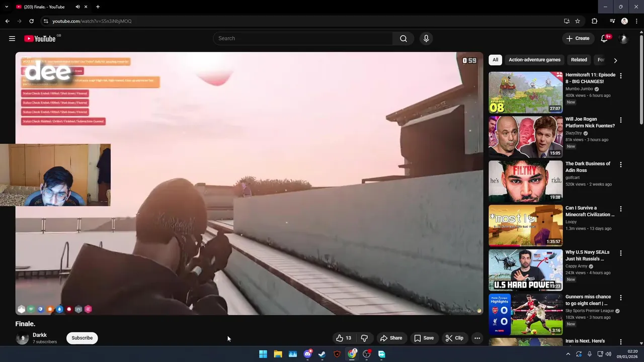Open browser extensions puzzle icon
Image resolution: width=644 pixels, height=362 pixels.
(x=595, y=21)
